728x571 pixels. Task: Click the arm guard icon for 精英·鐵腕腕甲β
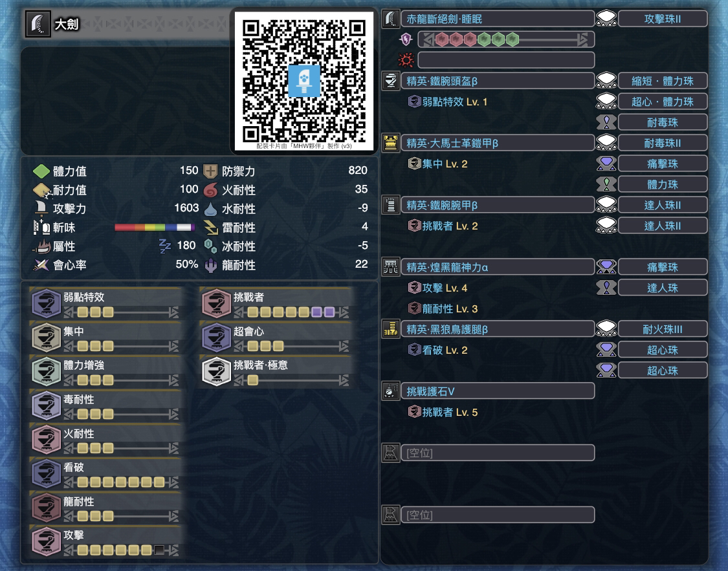pos(390,205)
